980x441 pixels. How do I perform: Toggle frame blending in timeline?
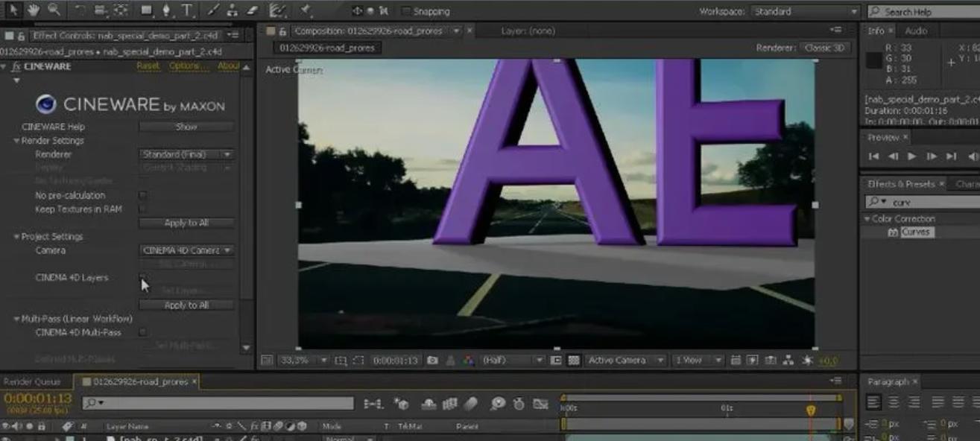point(449,404)
